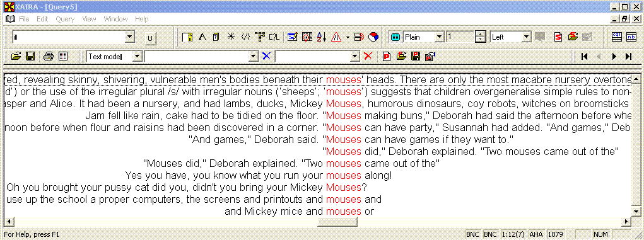The image size is (644, 240).
Task: Click the word query (A) icon
Action: click(x=202, y=37)
